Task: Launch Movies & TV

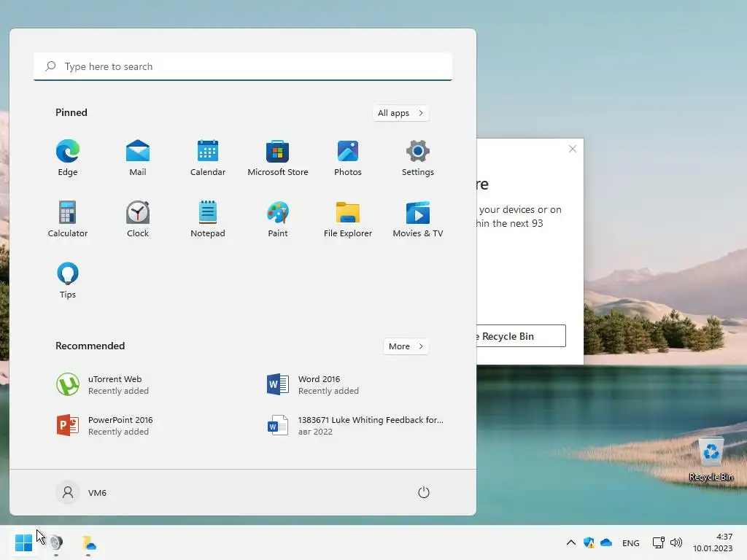Action: coord(418,219)
